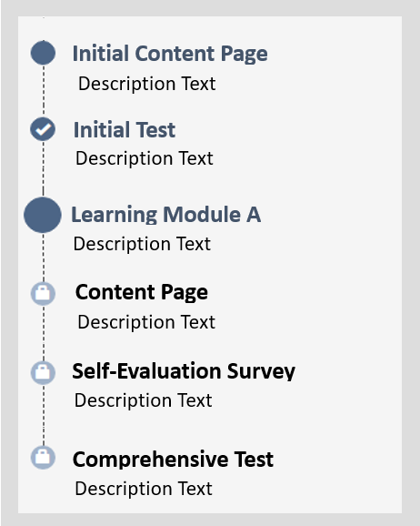Click description text under Content Page
Screen dimensions: 420x526
(146, 322)
